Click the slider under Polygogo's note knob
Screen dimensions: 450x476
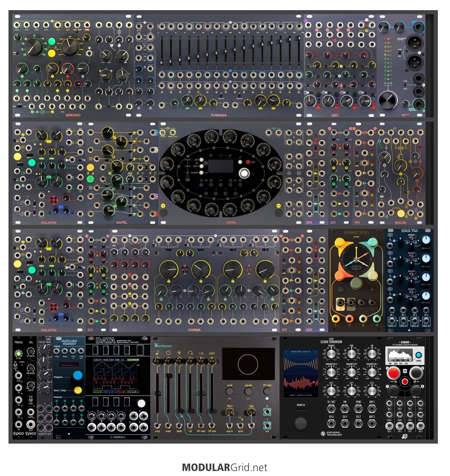point(157,393)
